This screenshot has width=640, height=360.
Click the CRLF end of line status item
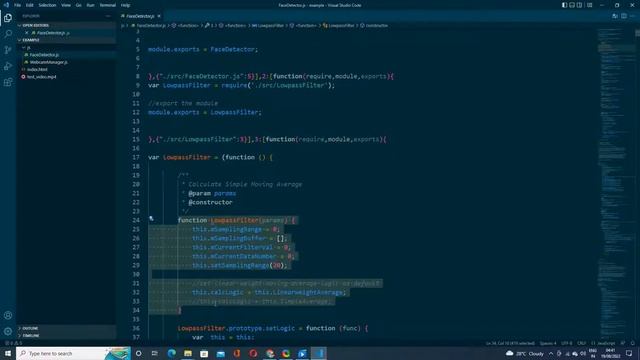(581, 343)
